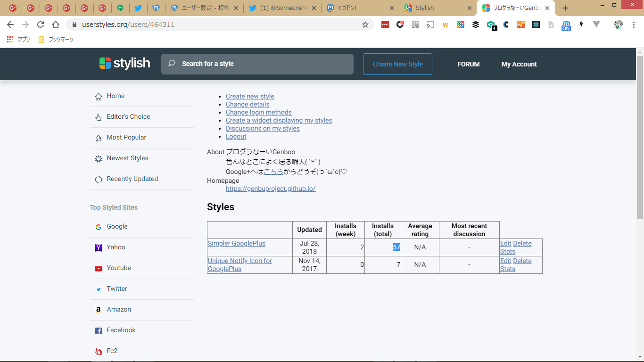Viewport: 644px width, 362px height.
Task: Open FORUM in the header menu
Action: 468,64
